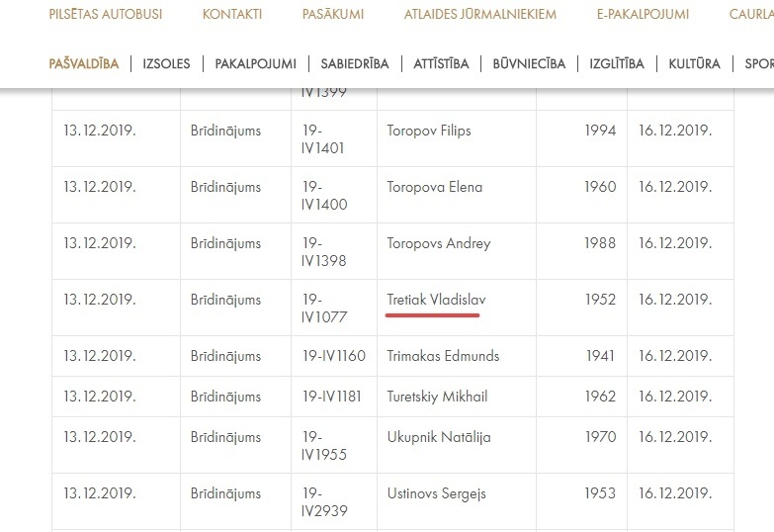
Task: Open the Būvniecība menu
Action: click(x=529, y=63)
